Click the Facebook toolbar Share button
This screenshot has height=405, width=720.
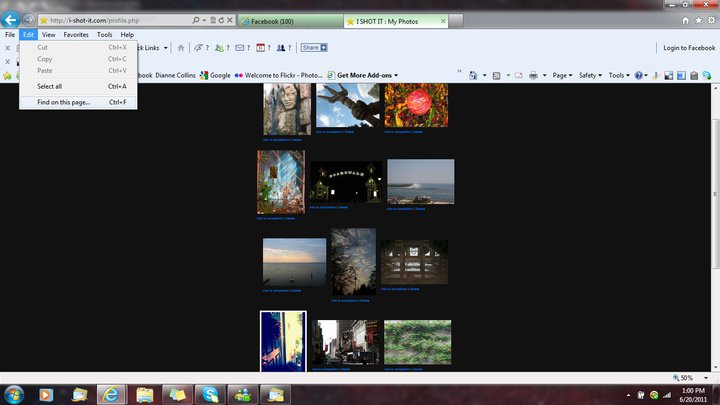(314, 47)
